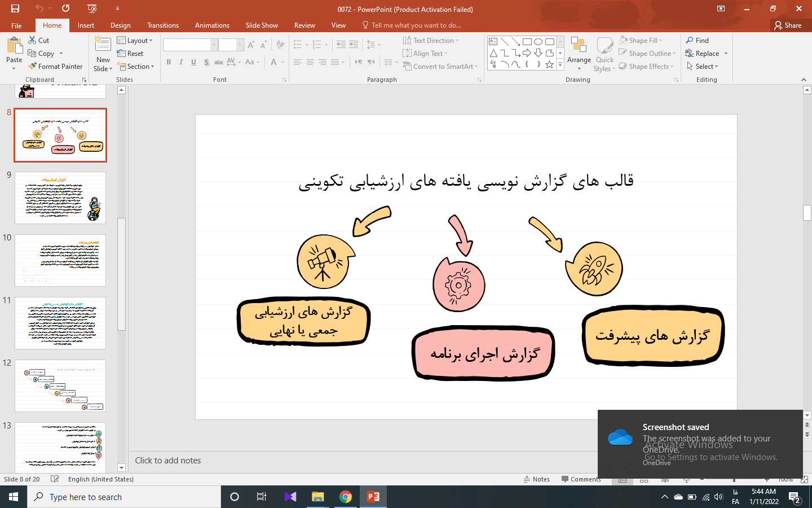Open the Transitions ribbon tab
The height and width of the screenshot is (508, 812).
click(162, 25)
